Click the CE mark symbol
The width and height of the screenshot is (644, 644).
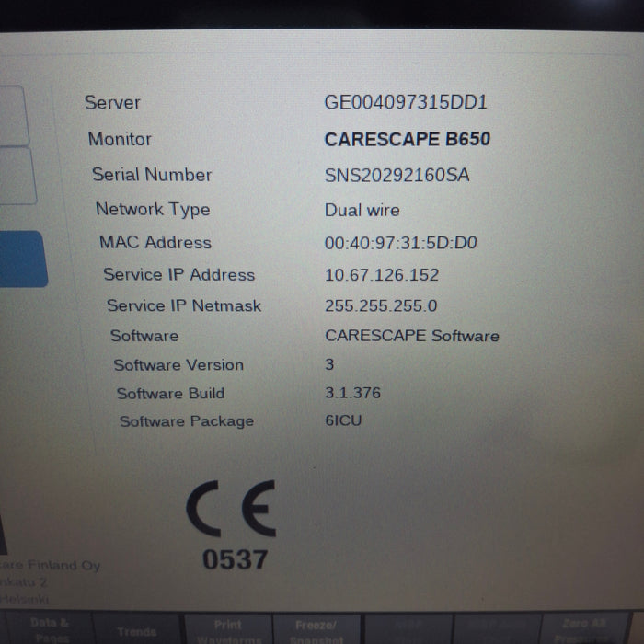point(231,509)
